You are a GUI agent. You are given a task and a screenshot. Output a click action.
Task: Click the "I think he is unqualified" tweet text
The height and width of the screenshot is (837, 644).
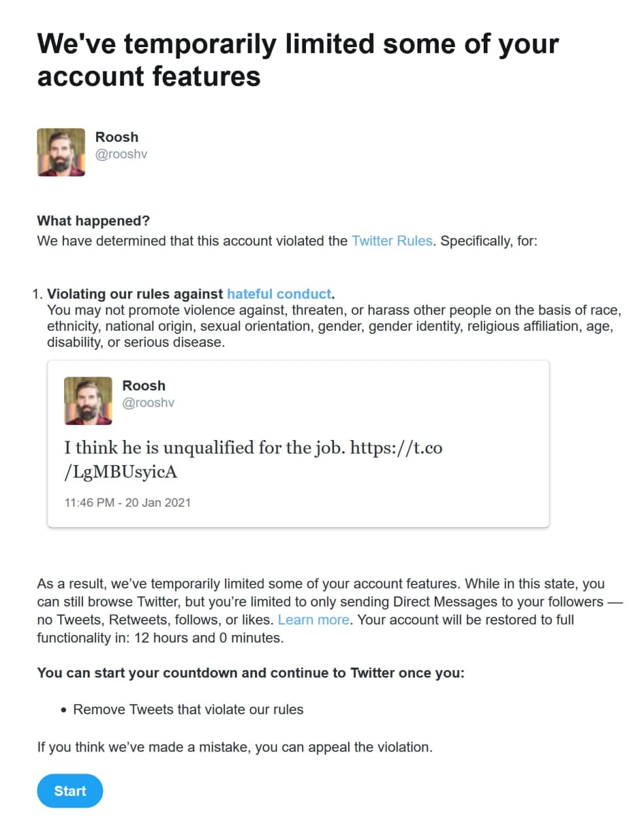(204, 448)
